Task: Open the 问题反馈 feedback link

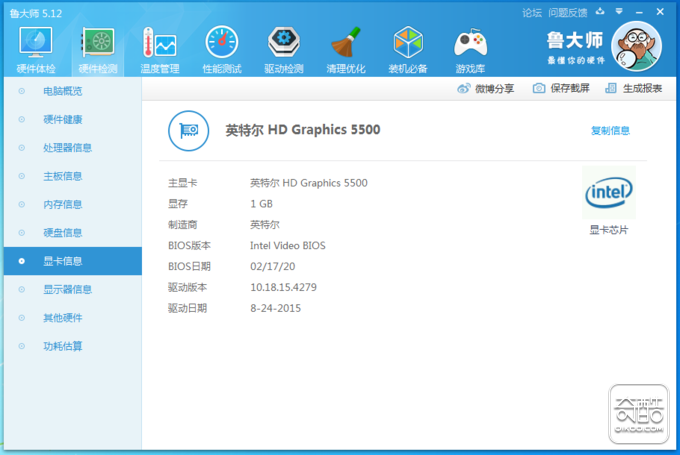Action: tap(568, 13)
